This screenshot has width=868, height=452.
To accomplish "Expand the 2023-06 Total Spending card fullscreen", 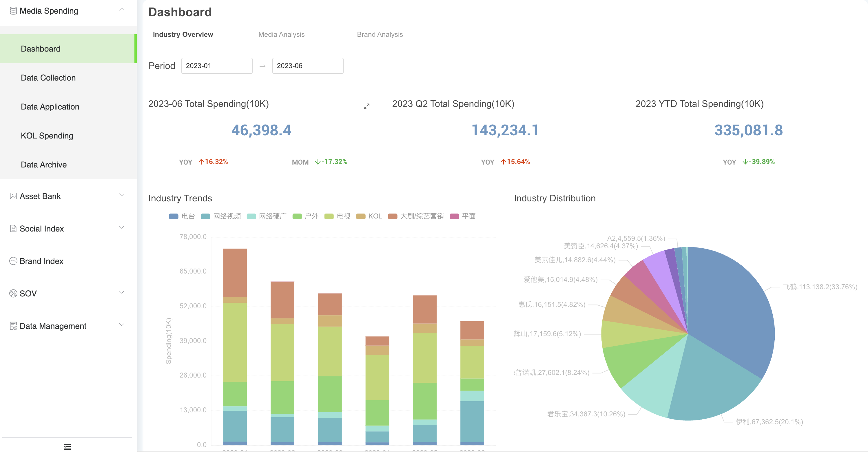I will (366, 106).
